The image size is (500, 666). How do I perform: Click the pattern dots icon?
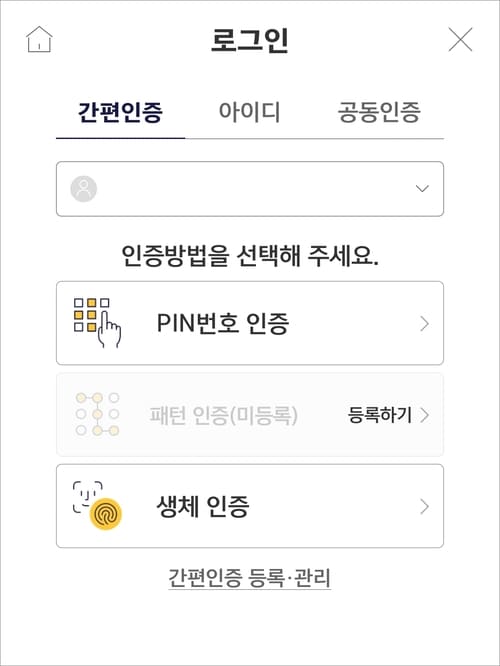(x=97, y=414)
